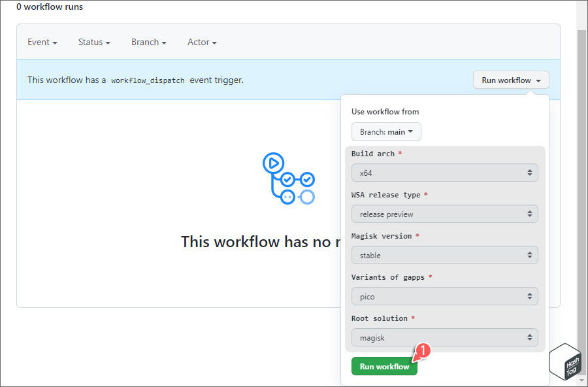Open the "Branch: main" selector
588x387 pixels.
click(386, 131)
